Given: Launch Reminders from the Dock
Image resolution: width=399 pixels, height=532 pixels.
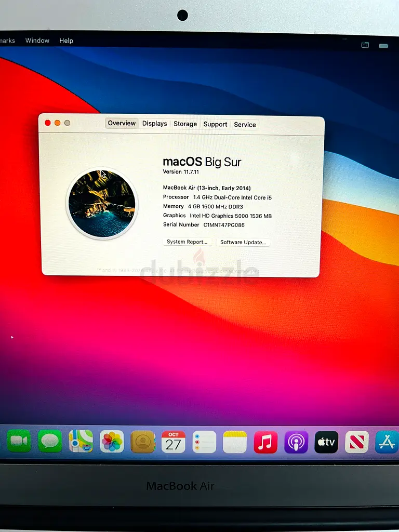Looking at the screenshot, I should (204, 442).
